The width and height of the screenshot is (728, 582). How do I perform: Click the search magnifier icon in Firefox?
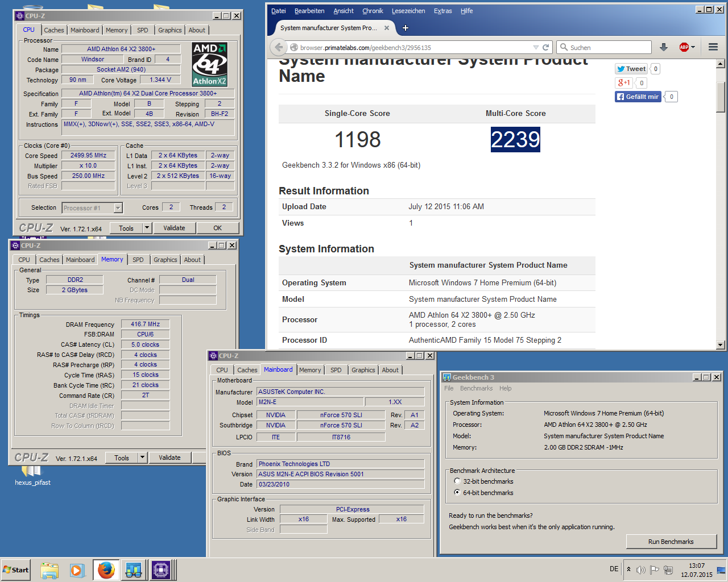pos(564,48)
